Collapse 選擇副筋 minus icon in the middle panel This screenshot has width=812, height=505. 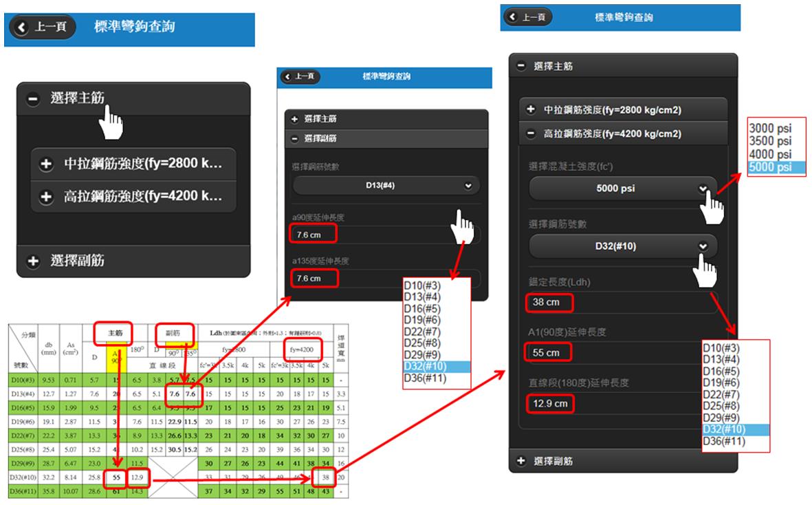pyautogui.click(x=295, y=138)
